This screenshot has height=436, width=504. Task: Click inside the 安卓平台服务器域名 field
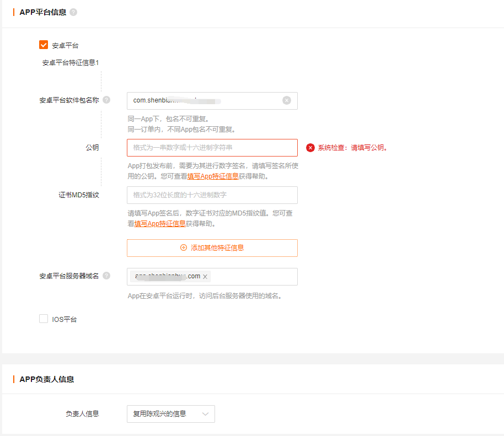(212, 277)
